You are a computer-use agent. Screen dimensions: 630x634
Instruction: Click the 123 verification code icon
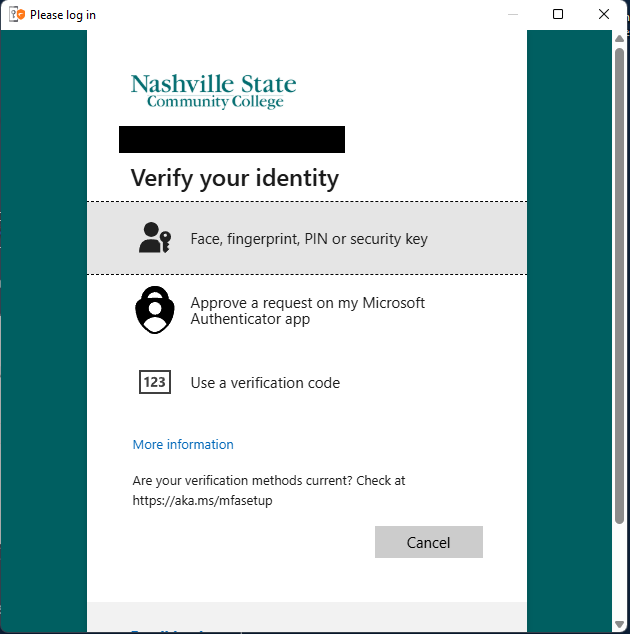[x=154, y=382]
